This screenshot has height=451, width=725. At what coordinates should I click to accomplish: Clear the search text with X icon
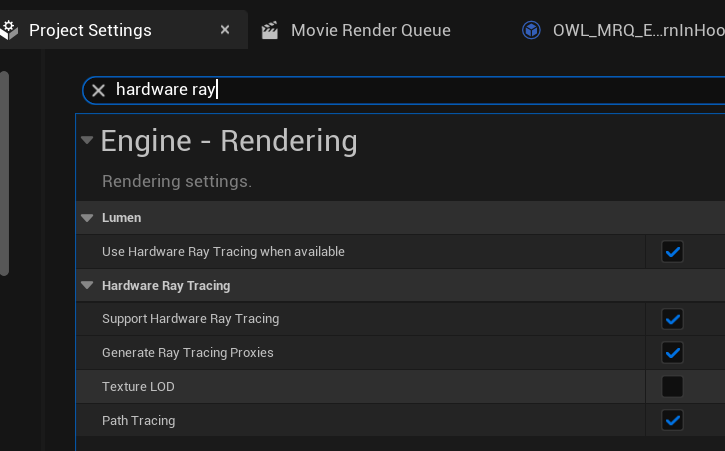(x=98, y=90)
